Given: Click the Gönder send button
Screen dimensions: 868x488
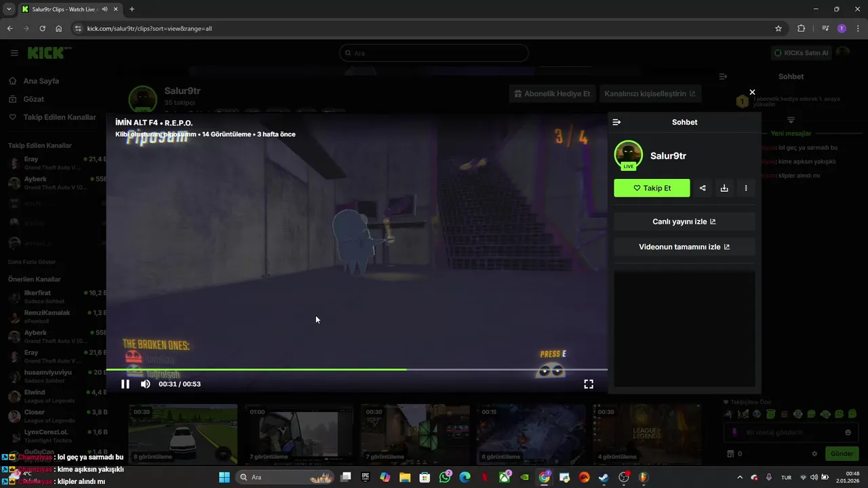Looking at the screenshot, I should point(842,453).
